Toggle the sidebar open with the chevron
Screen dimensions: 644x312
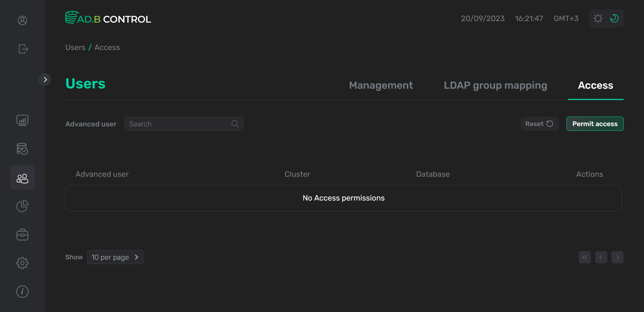pyautogui.click(x=45, y=79)
